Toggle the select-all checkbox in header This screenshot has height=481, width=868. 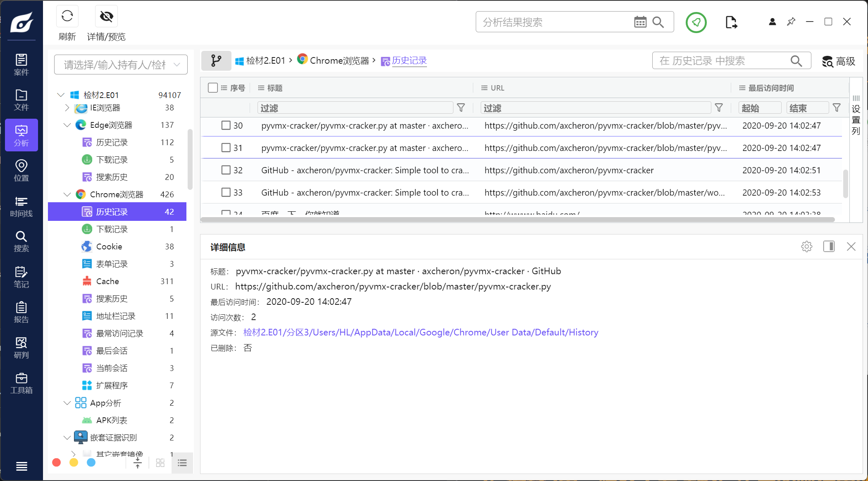coord(213,88)
